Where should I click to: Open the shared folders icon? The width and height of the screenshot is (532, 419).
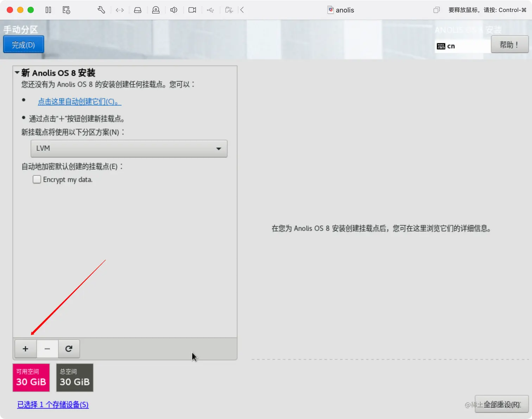[229, 10]
